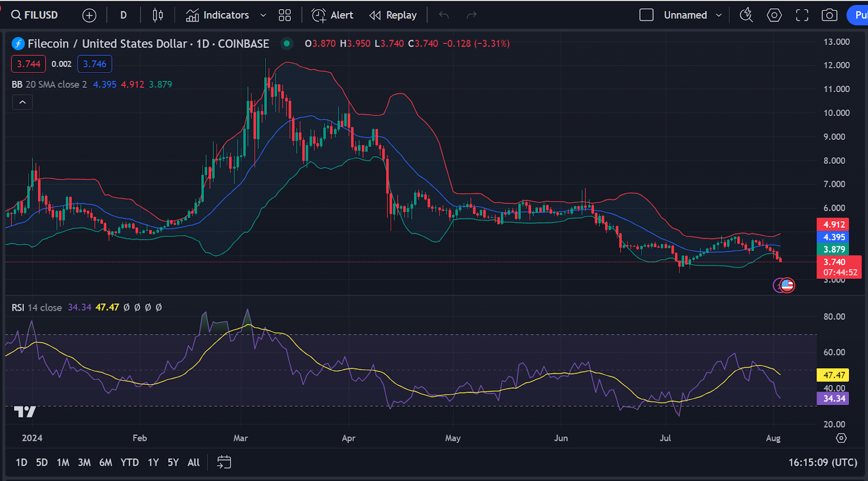Select the 3M date range
The height and width of the screenshot is (481, 868).
tap(84, 463)
